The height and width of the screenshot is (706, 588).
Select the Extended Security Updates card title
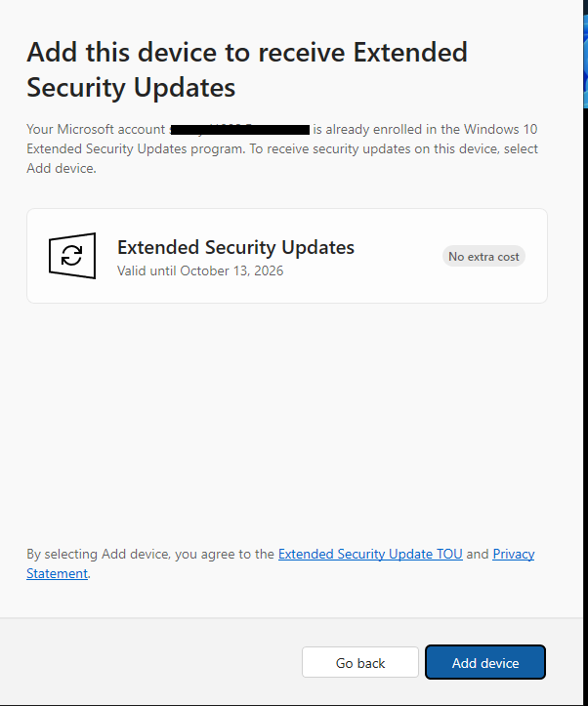(x=235, y=247)
